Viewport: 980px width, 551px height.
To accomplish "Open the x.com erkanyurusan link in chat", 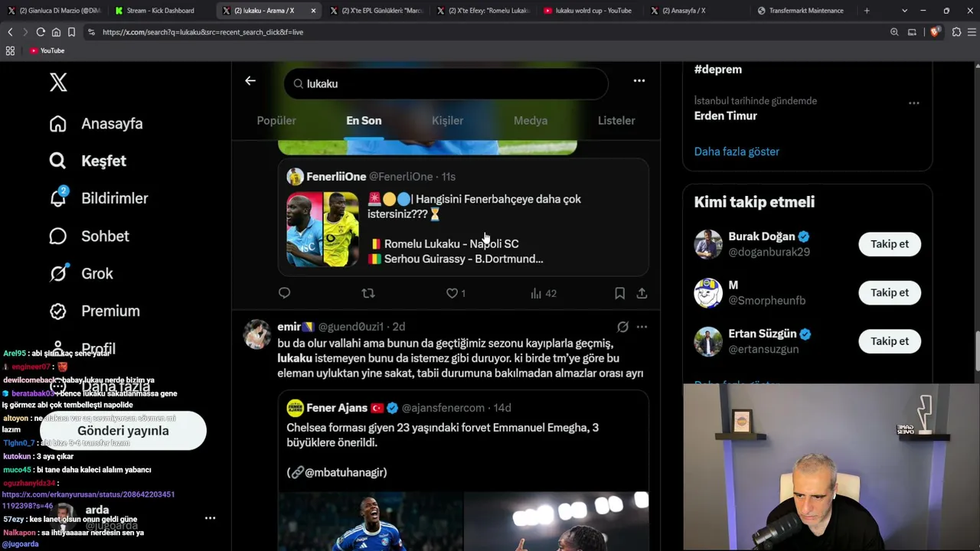I will tap(88, 500).
